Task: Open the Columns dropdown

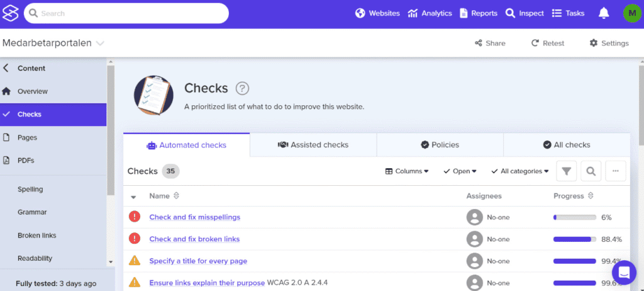Action: click(407, 171)
